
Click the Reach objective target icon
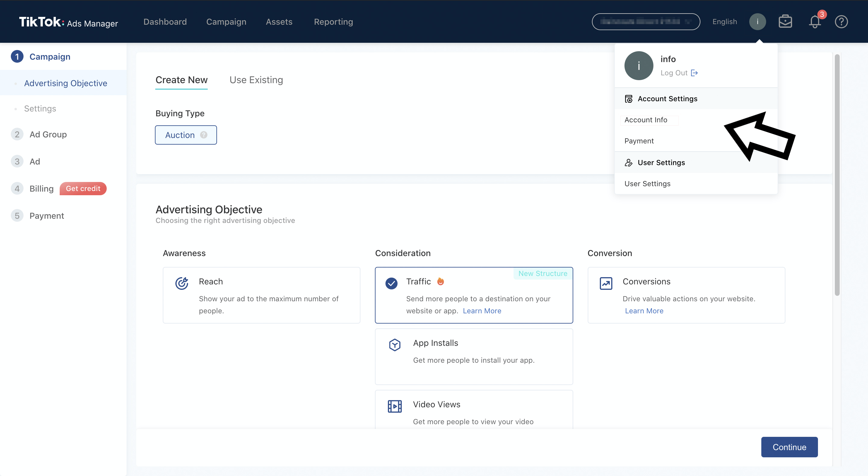(x=182, y=283)
